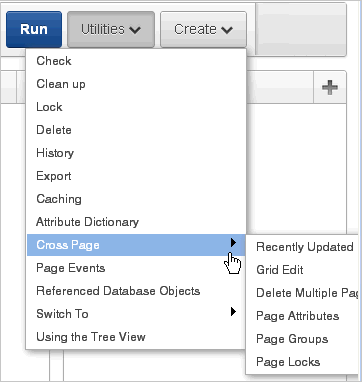Choose Using the Tree View

point(136,337)
